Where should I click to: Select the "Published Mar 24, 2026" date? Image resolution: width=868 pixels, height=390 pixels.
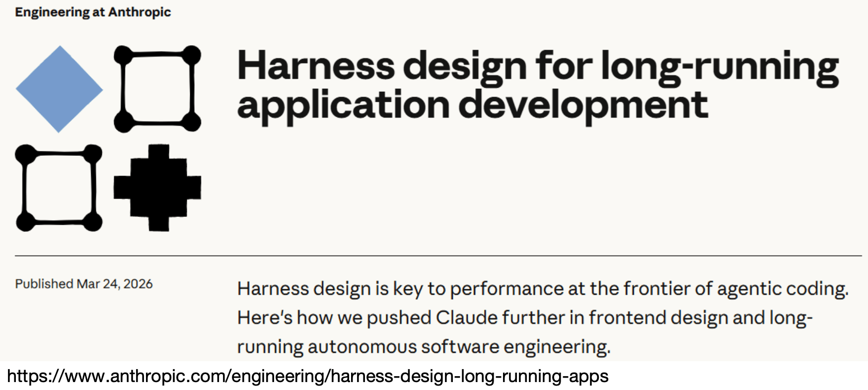84,284
